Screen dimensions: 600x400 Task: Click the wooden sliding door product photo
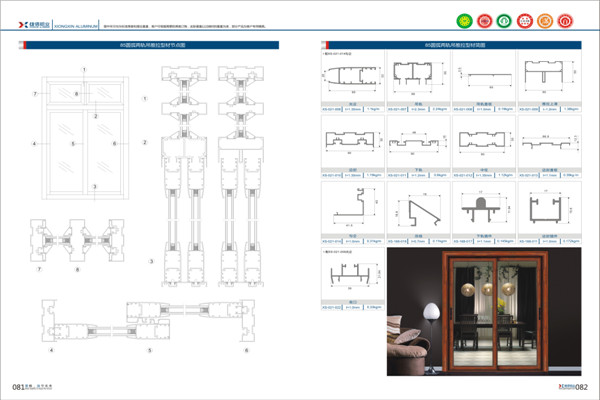click(x=484, y=311)
